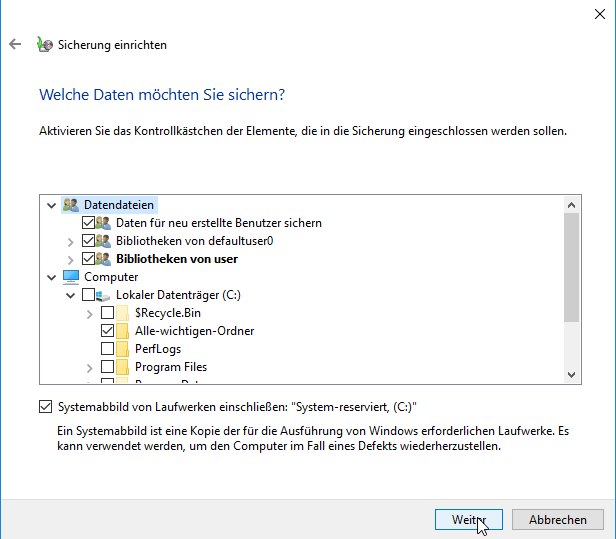
Task: Click the Computer monitor icon
Action: point(70,277)
